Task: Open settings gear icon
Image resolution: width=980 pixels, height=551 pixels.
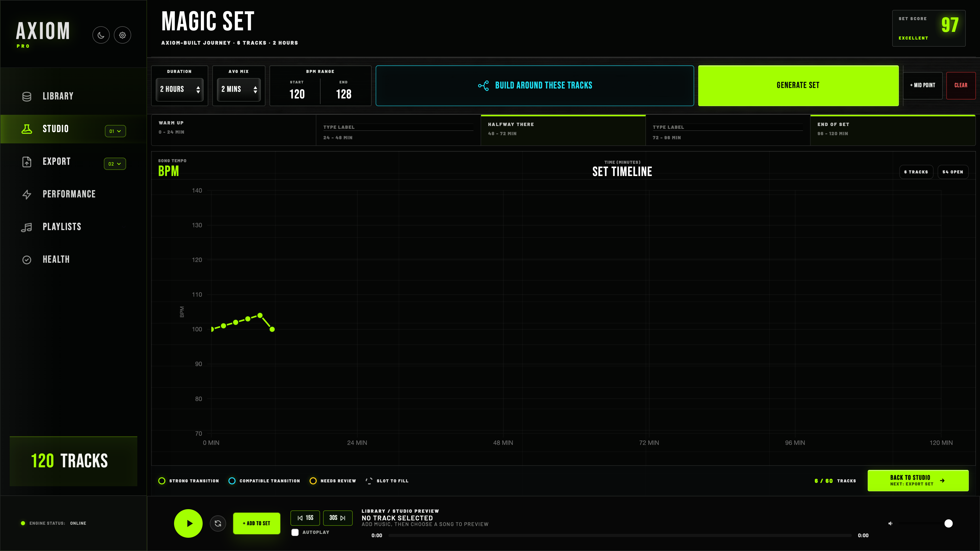Action: pyautogui.click(x=122, y=35)
